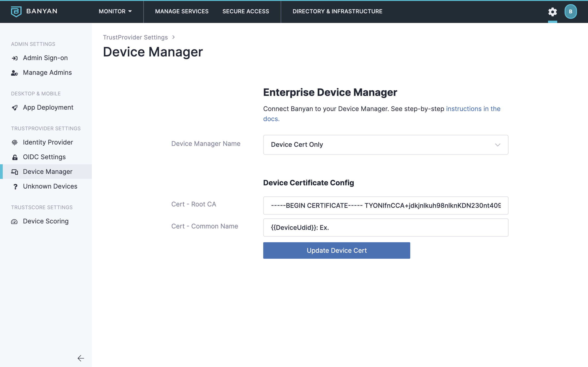Expand the MONITOR menu chevron
588x367 pixels.
(130, 11)
